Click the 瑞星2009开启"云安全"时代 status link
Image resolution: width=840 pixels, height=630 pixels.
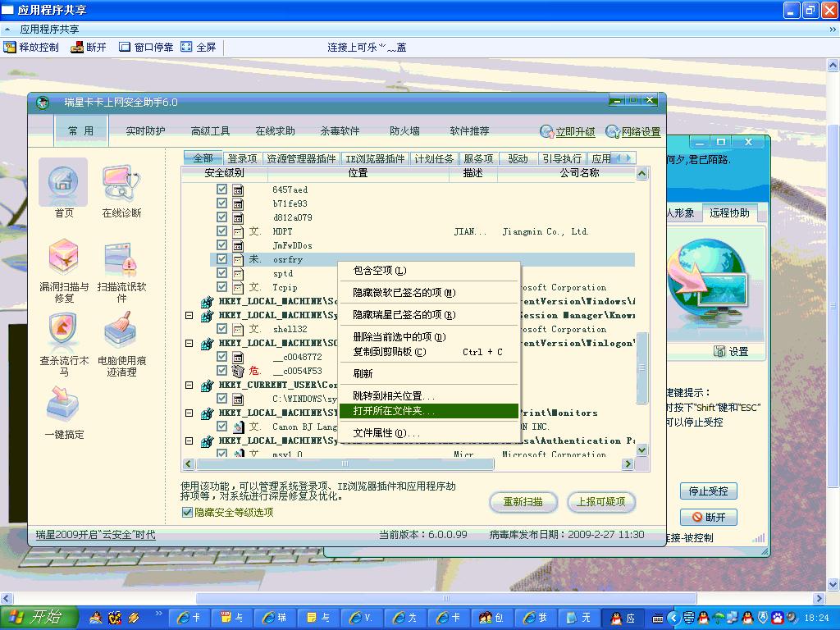95,535
